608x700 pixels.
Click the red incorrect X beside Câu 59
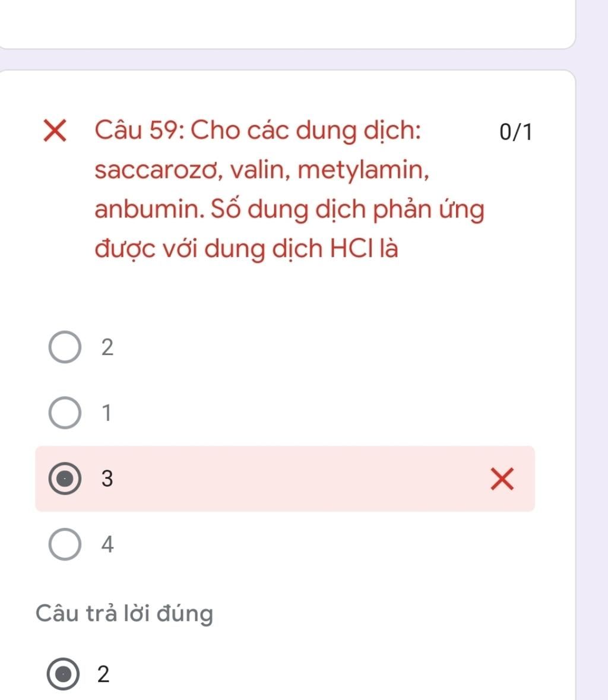[55, 131]
